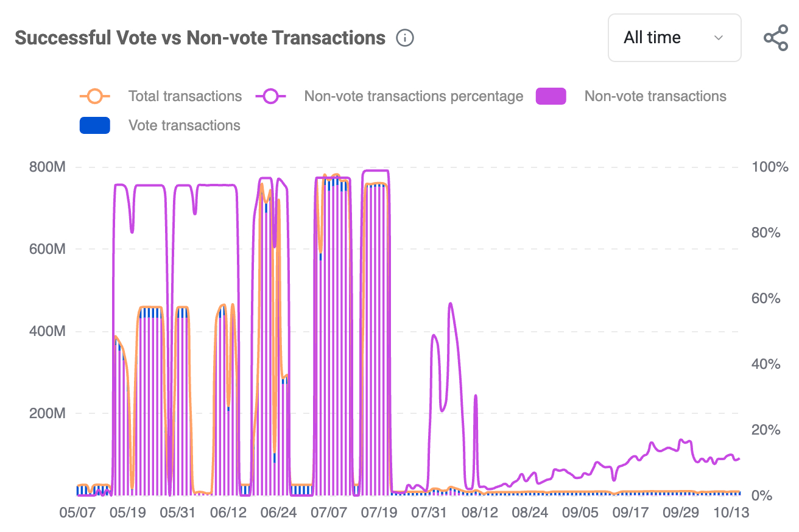799x532 pixels.
Task: Click the 08/12 date axis label
Action: pos(480,513)
